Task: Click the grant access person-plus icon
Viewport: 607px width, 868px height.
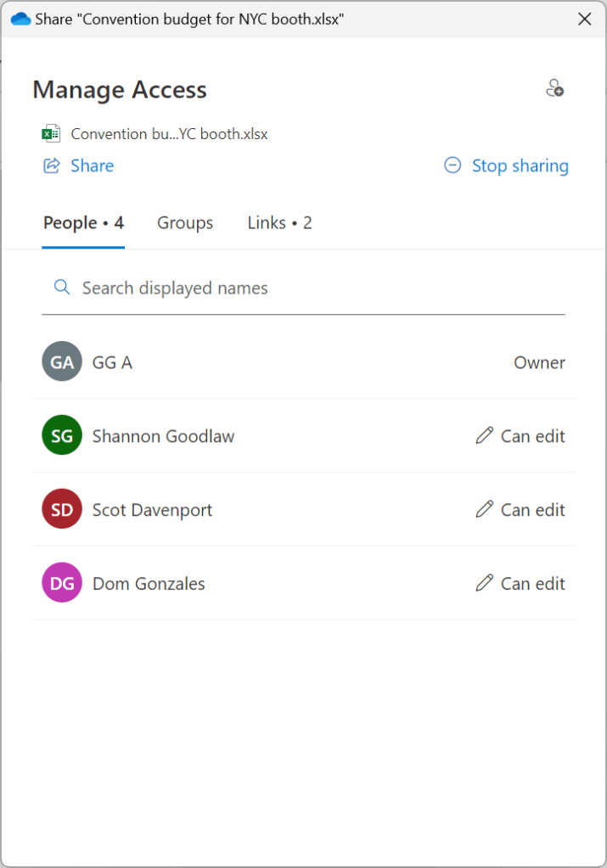Action: tap(555, 88)
